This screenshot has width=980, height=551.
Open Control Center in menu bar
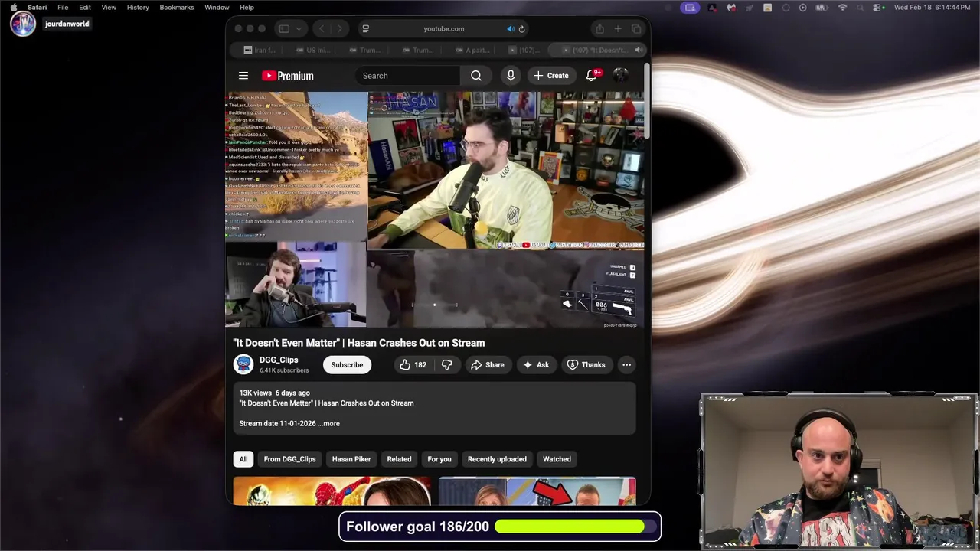tap(877, 8)
